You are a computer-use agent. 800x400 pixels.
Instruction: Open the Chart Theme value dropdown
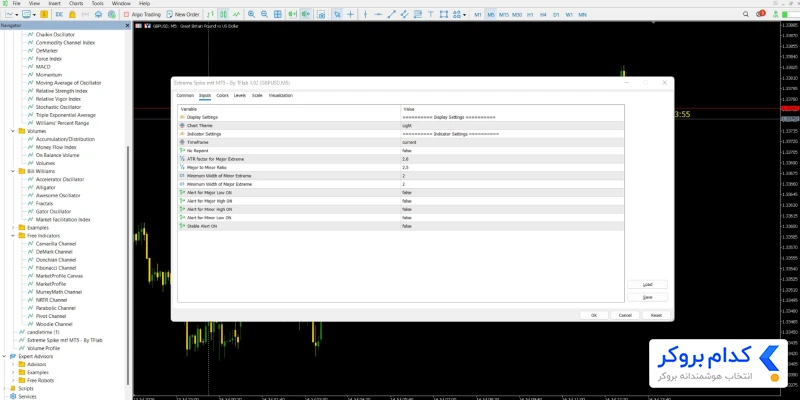[x=512, y=126]
